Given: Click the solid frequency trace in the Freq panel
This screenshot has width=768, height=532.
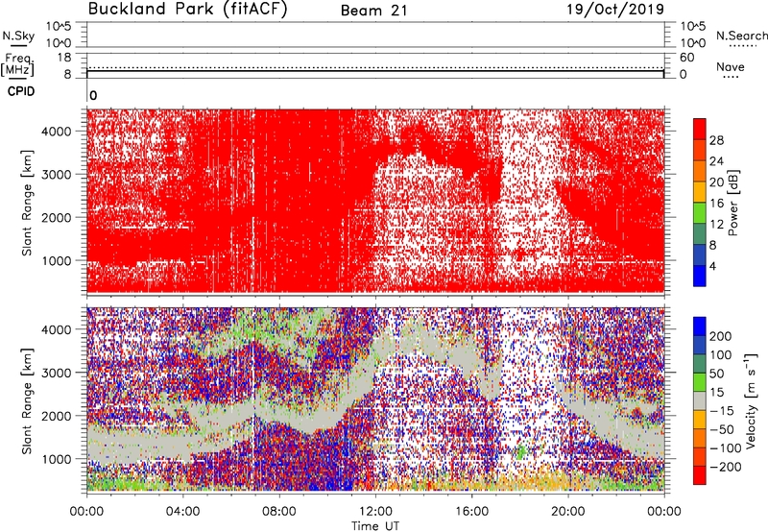Looking at the screenshot, I should (x=375, y=71).
